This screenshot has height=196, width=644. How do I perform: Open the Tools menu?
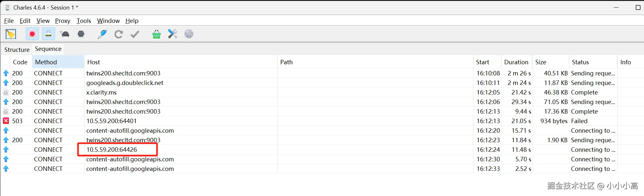click(84, 21)
